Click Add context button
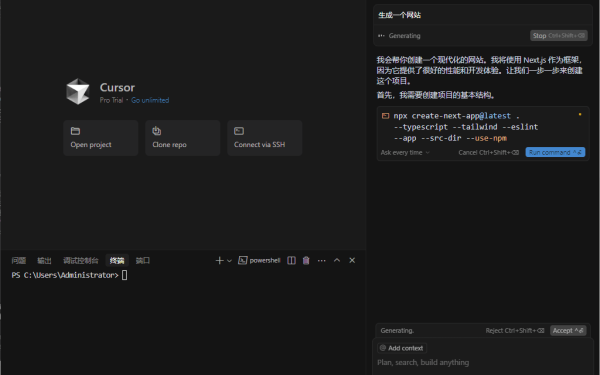This screenshot has height=375, width=600. pyautogui.click(x=402, y=348)
